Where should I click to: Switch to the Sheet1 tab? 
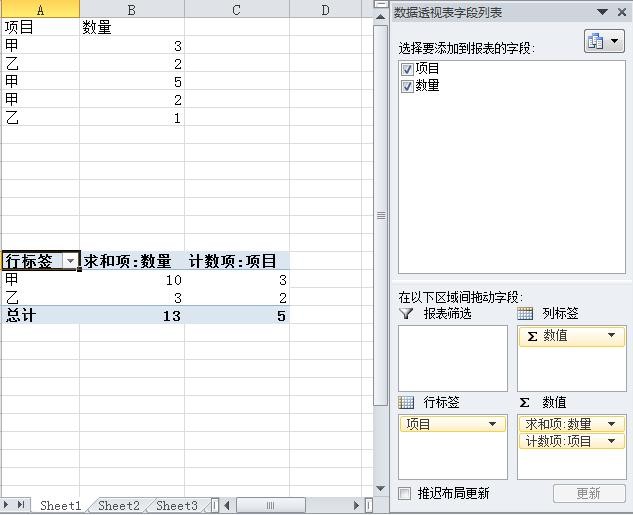click(x=61, y=506)
